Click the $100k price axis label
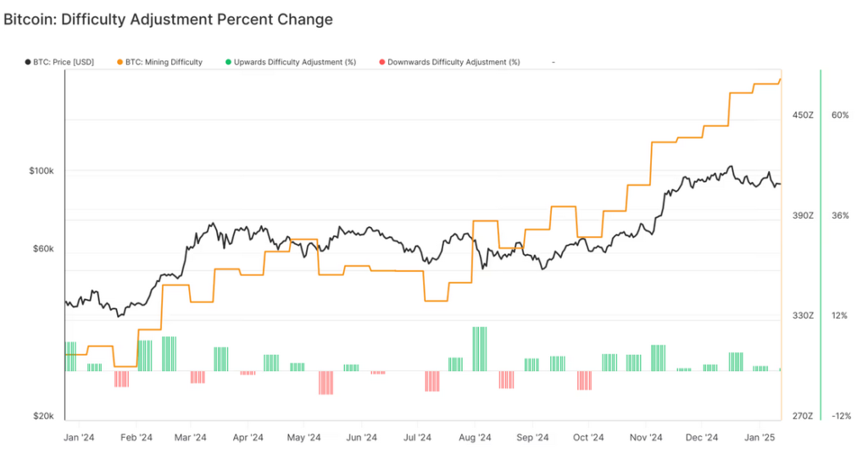Image resolution: width=868 pixels, height=454 pixels. 42,171
